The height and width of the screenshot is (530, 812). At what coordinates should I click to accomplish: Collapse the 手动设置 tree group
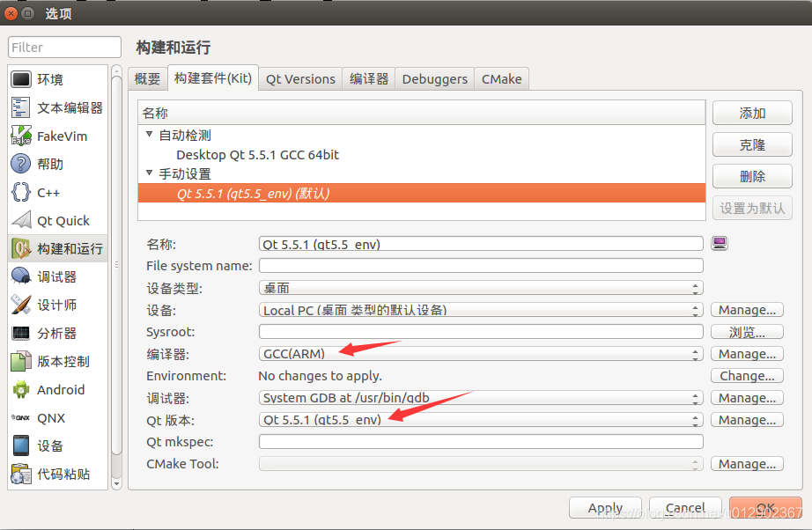tap(150, 173)
